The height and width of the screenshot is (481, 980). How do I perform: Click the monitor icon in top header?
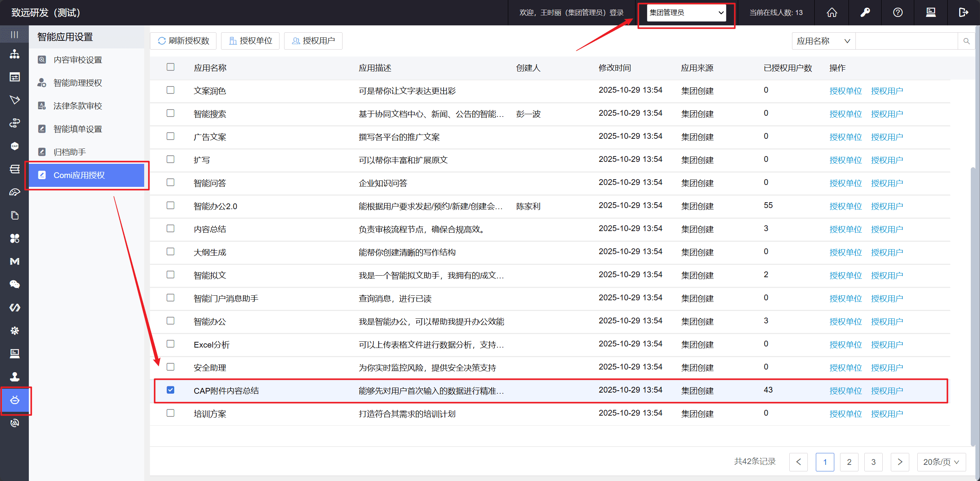click(x=931, y=13)
